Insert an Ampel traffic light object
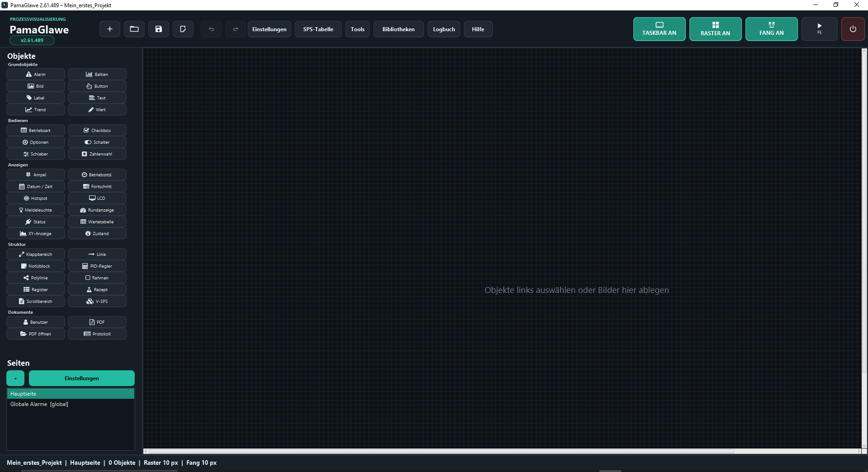Image resolution: width=868 pixels, height=472 pixels. (x=36, y=175)
